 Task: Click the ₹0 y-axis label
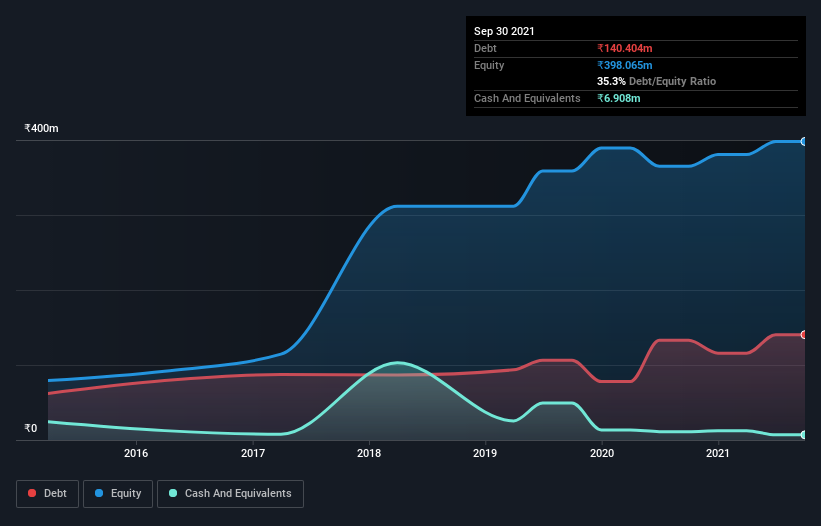point(31,428)
